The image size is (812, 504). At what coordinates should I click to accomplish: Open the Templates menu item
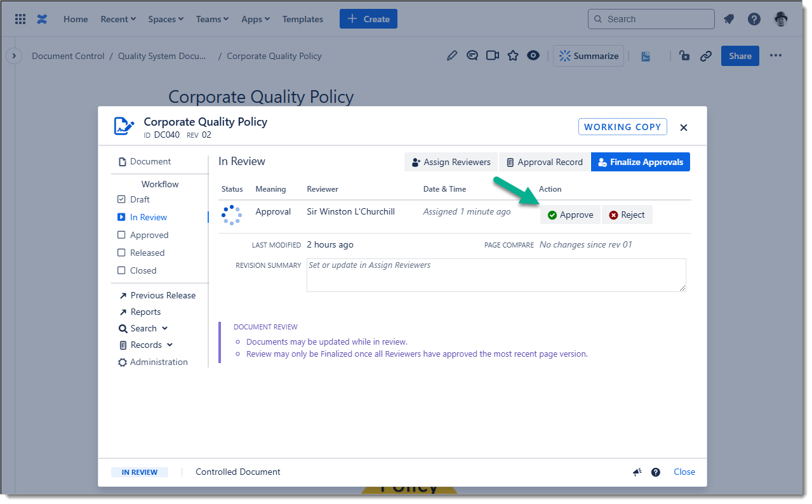point(302,19)
